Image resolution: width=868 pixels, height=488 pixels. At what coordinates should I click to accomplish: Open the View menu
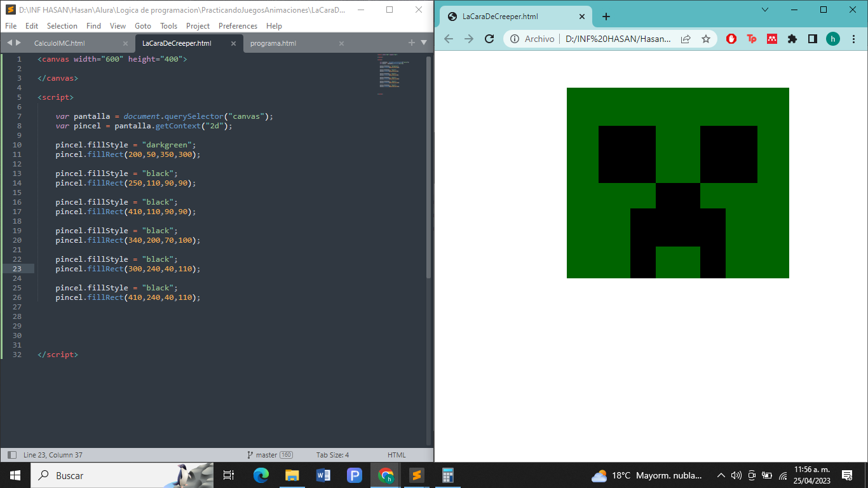(x=118, y=26)
